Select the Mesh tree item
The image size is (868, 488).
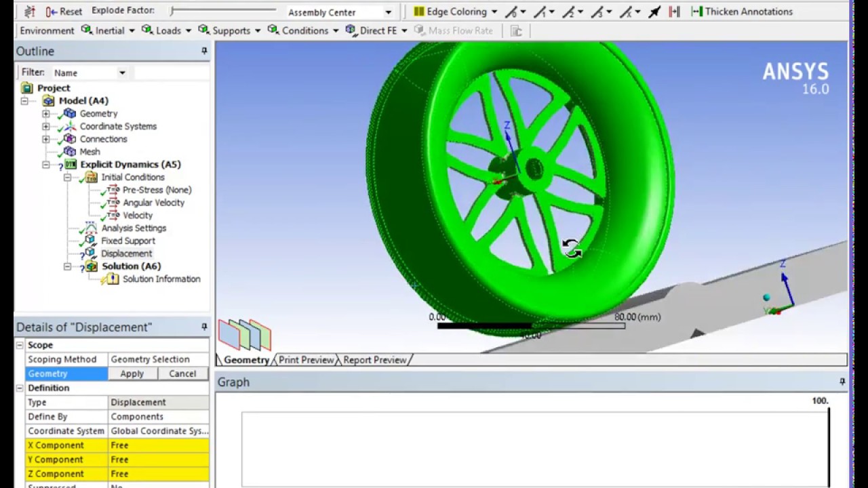90,152
